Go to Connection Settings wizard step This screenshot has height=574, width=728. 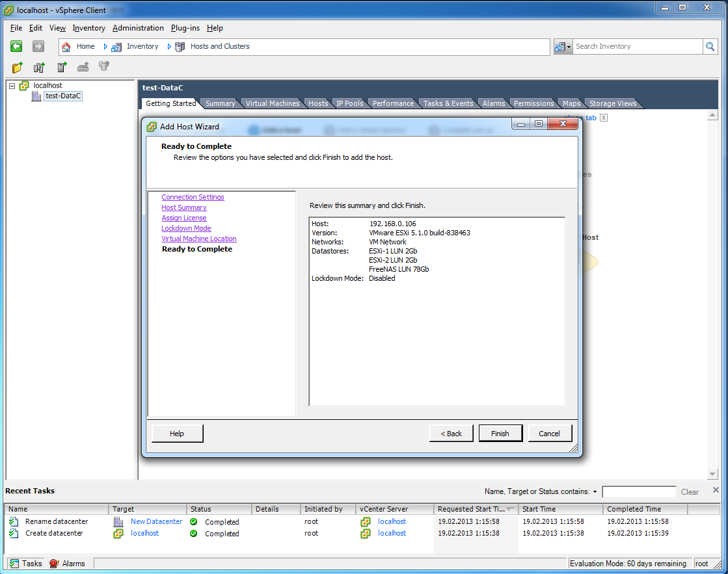pyautogui.click(x=193, y=197)
